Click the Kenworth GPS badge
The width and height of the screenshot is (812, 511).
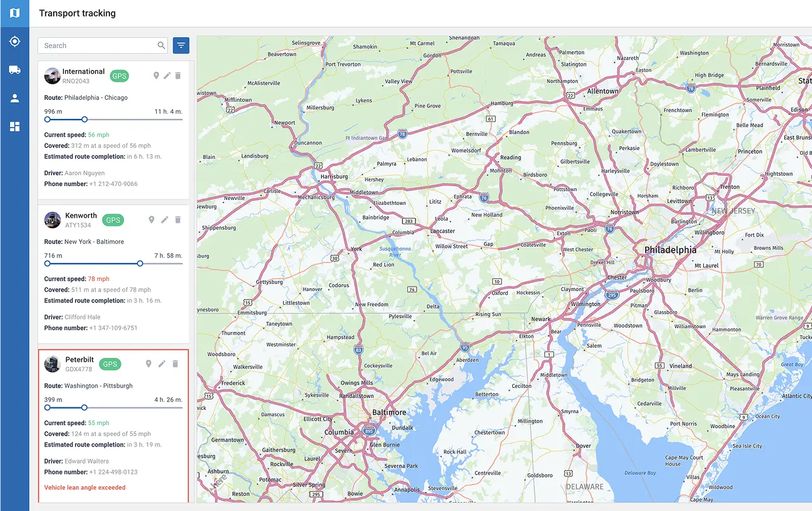[x=113, y=220]
